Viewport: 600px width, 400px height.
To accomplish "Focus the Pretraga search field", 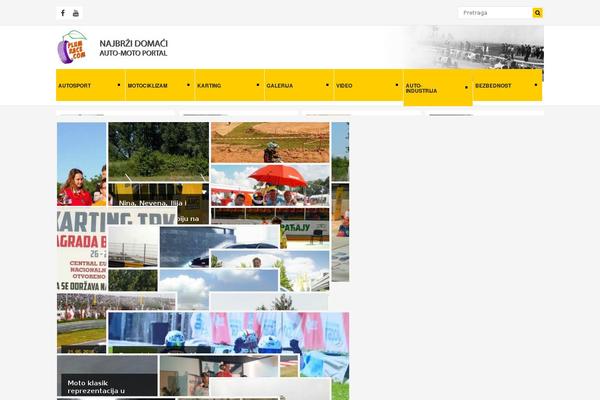I will [x=496, y=13].
